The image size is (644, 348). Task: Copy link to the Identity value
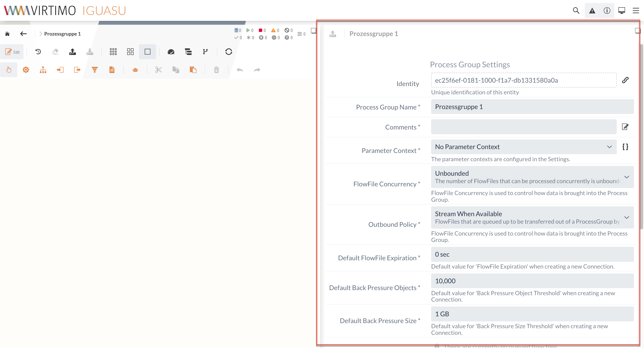[625, 80]
